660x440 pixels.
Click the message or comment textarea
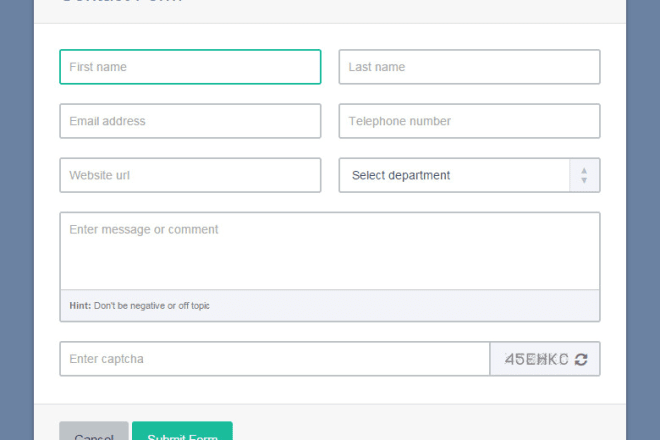[330, 251]
